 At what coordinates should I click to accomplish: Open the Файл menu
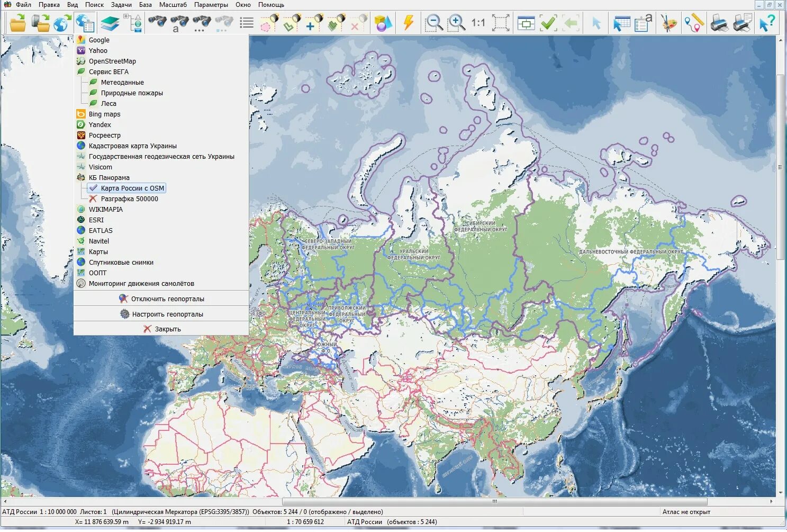pyautogui.click(x=23, y=5)
